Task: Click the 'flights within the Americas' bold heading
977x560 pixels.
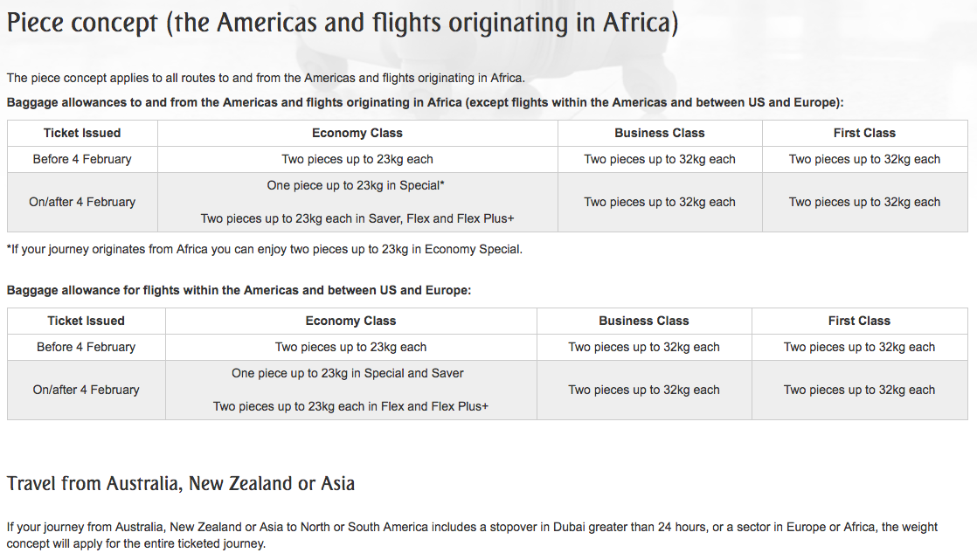Action: [x=239, y=290]
